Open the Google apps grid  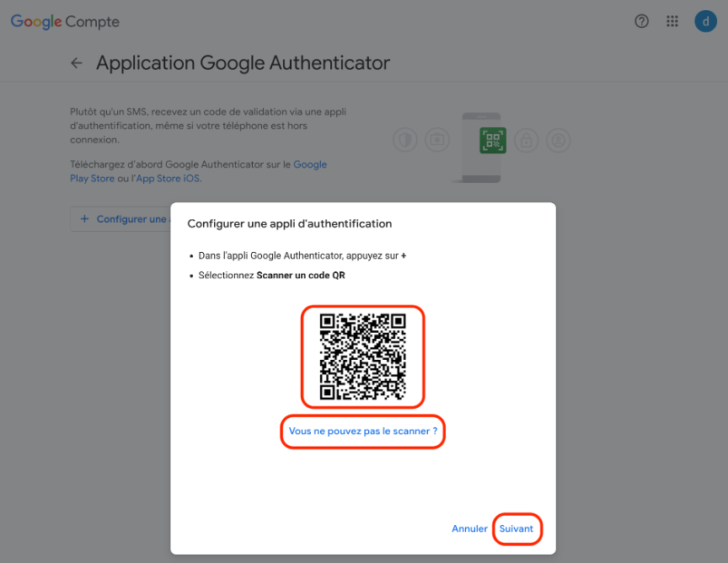click(672, 21)
